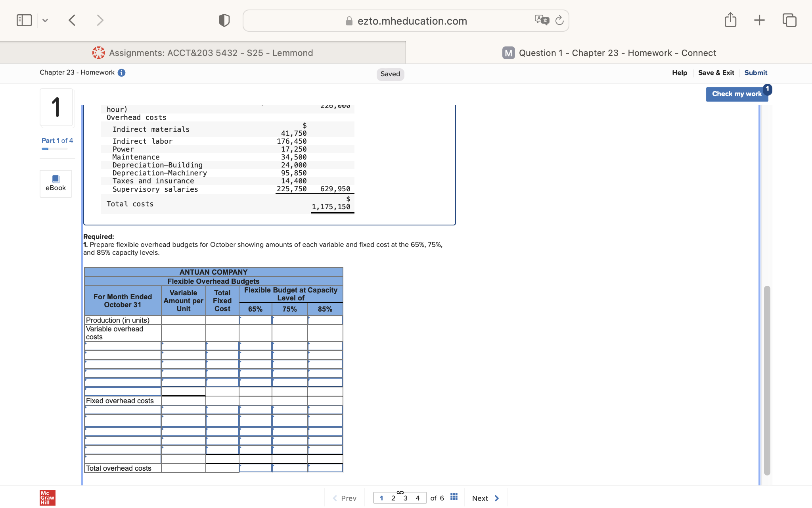Click the vertical page scrollbar thumb

[767, 380]
